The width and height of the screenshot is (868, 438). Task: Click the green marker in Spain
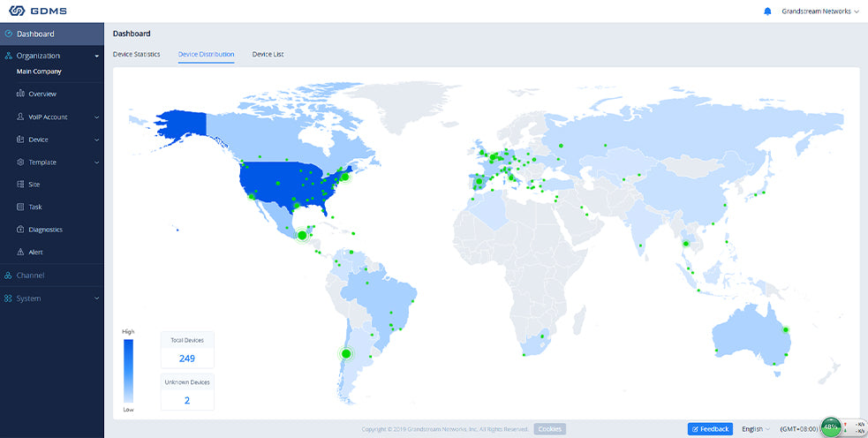tap(479, 181)
